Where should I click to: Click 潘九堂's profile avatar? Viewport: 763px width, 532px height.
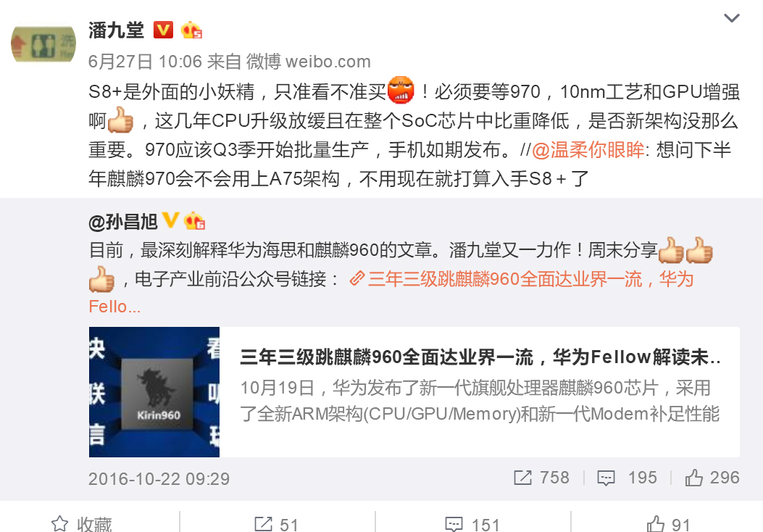43,44
